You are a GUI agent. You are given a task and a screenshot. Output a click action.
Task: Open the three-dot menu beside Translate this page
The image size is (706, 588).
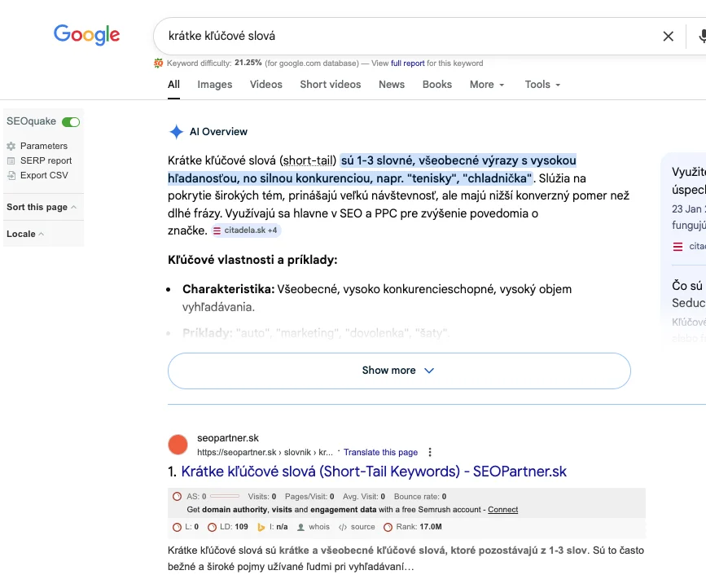[x=431, y=452]
